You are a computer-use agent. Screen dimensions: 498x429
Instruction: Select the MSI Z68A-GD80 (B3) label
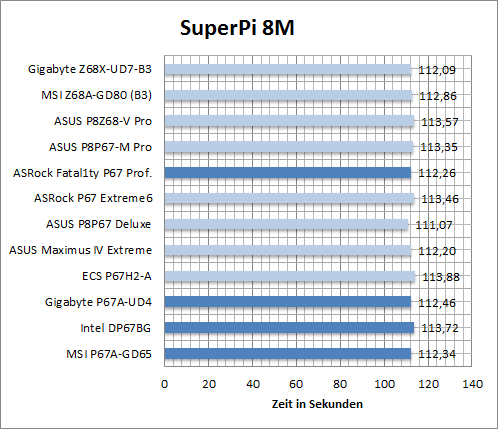(96, 95)
